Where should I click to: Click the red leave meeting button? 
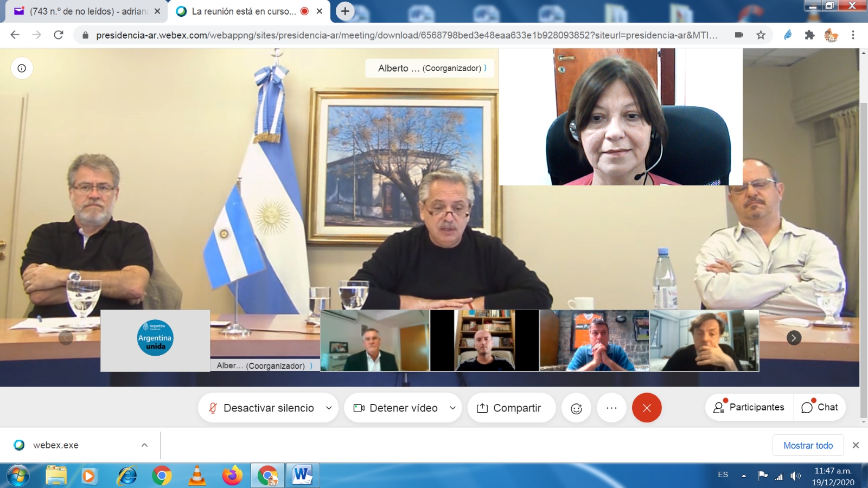(x=647, y=408)
